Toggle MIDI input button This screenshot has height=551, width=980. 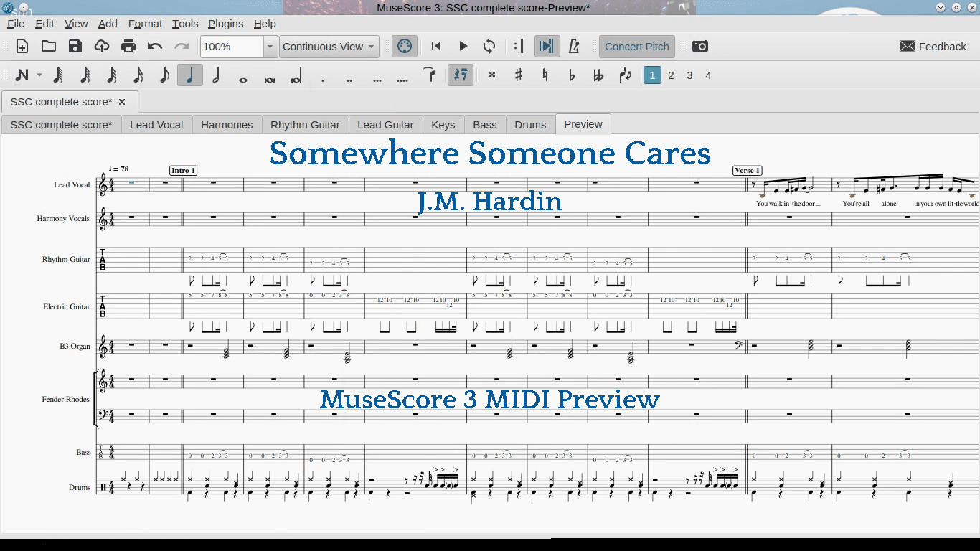405,47
